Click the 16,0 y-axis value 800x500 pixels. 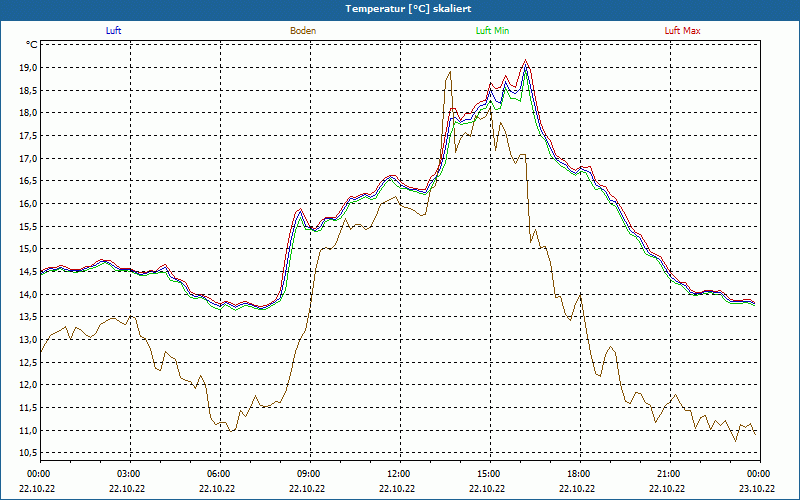coord(29,204)
